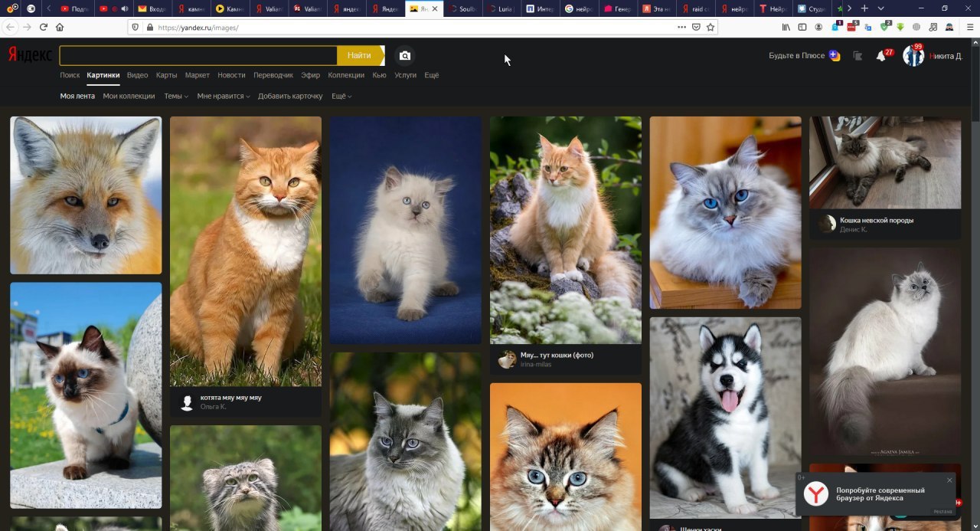This screenshot has height=531, width=980.
Task: Close the Yandex popup with its X
Action: (x=949, y=480)
